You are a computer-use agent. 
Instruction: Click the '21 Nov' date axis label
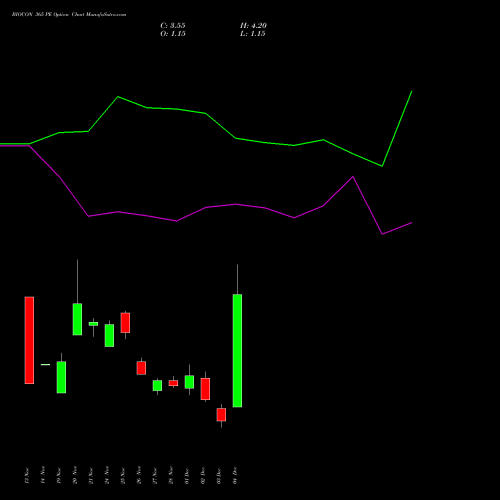[x=91, y=476]
